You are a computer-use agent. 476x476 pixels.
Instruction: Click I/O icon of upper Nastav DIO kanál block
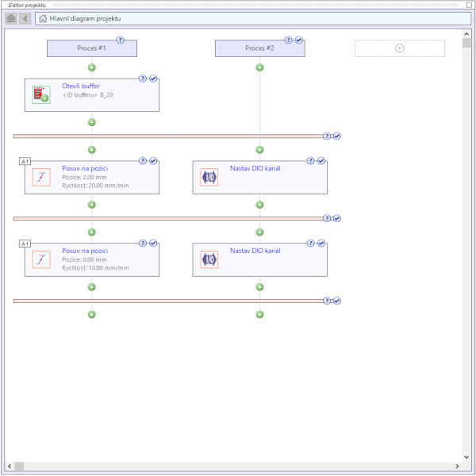pyautogui.click(x=209, y=177)
